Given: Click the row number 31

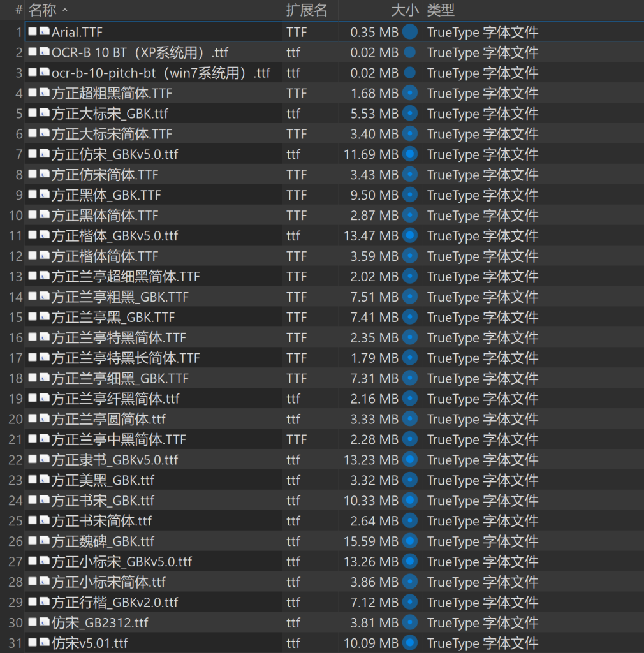Looking at the screenshot, I should click(15, 643).
